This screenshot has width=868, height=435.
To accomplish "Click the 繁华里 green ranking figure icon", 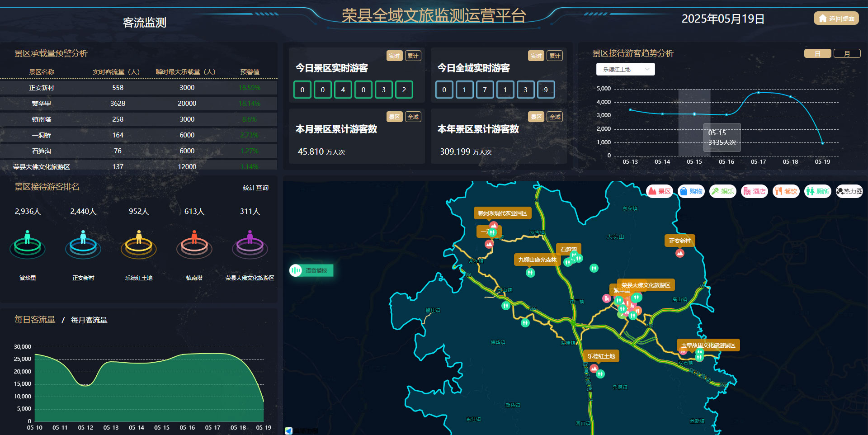I will (28, 244).
